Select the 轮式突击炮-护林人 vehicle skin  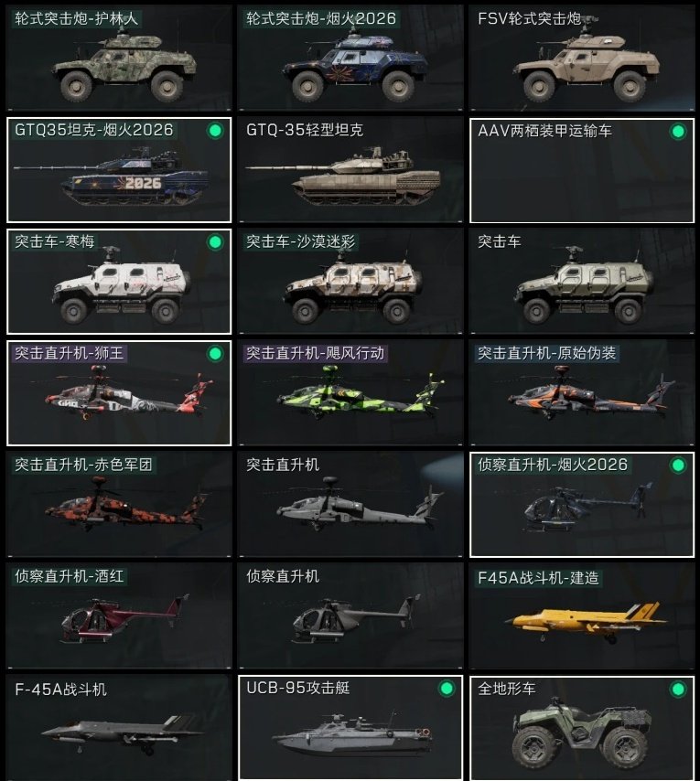119,58
